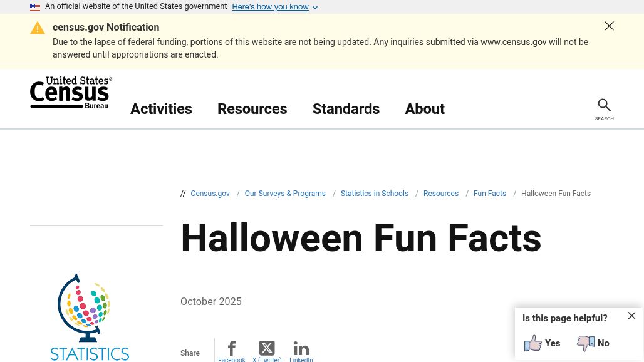Share the page on LinkedIn
Viewport: 644px width, 362px height.
click(301, 348)
